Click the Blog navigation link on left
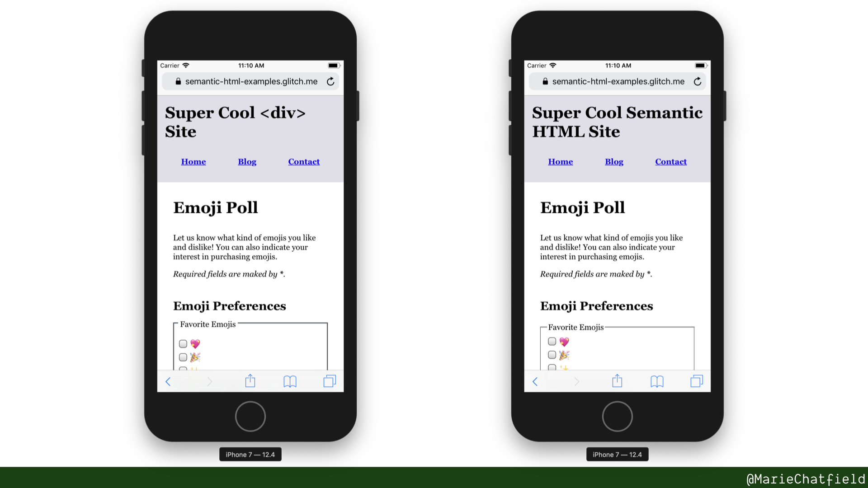The image size is (868, 488). (x=247, y=161)
